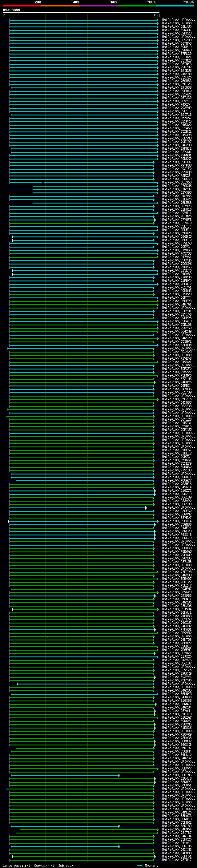
Task: Select label UniRef100_Q7SE03
Action: tap(177, 243)
